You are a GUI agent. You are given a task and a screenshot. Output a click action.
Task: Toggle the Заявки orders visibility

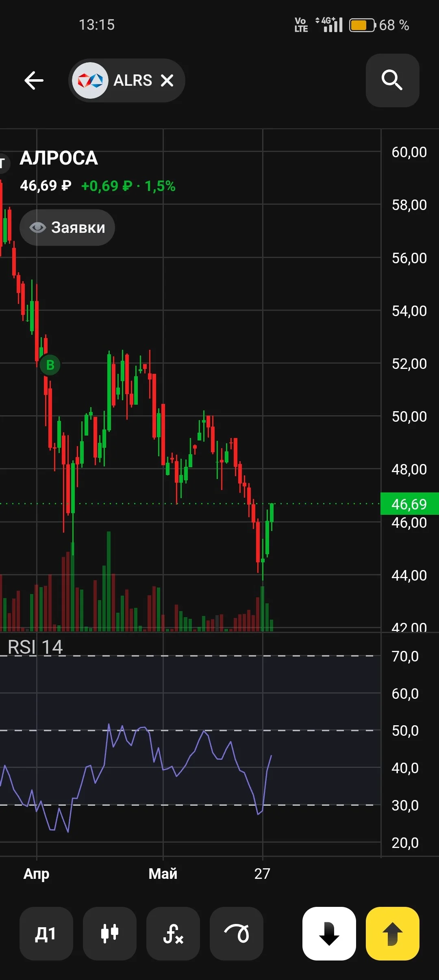(67, 228)
